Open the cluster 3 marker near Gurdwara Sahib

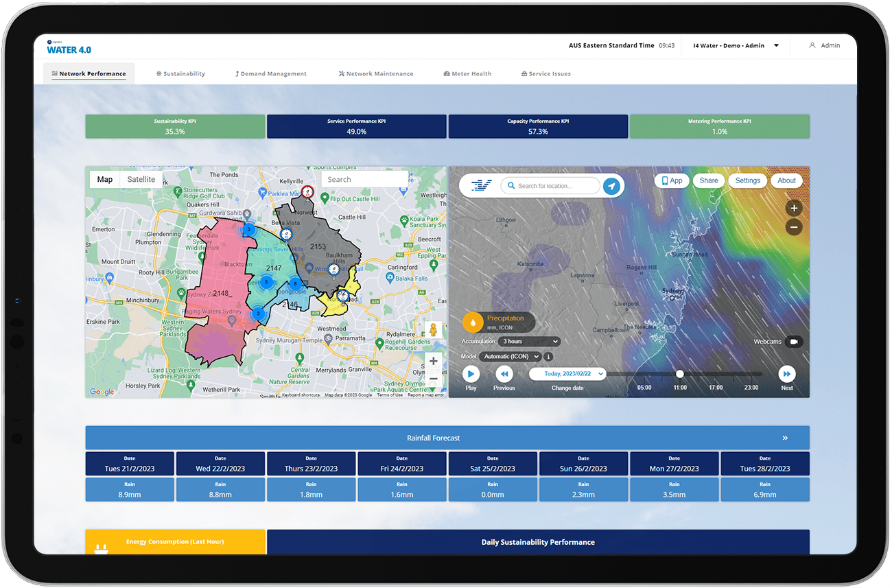click(248, 228)
